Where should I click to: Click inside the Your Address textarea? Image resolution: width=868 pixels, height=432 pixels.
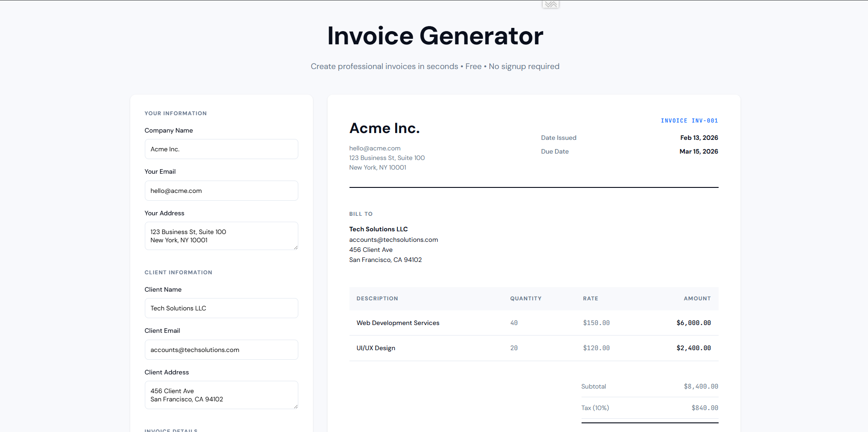221,235
